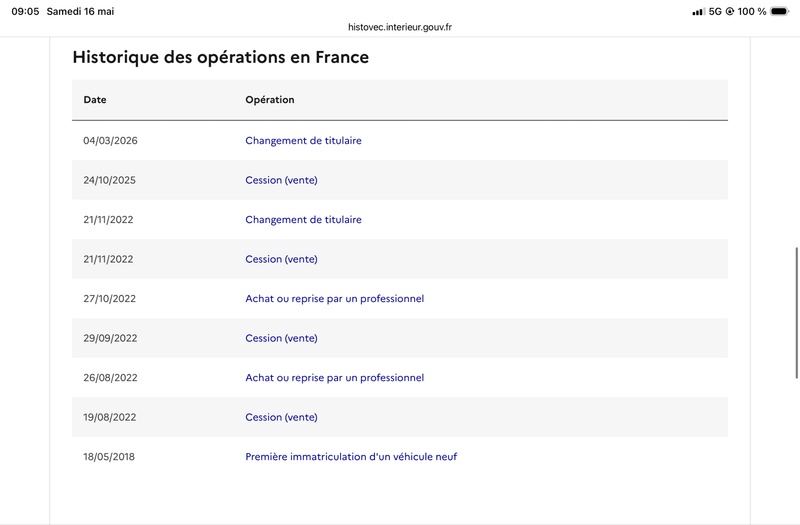Click the page vertical scrollbar thumb
800x525 pixels.
(x=796, y=313)
